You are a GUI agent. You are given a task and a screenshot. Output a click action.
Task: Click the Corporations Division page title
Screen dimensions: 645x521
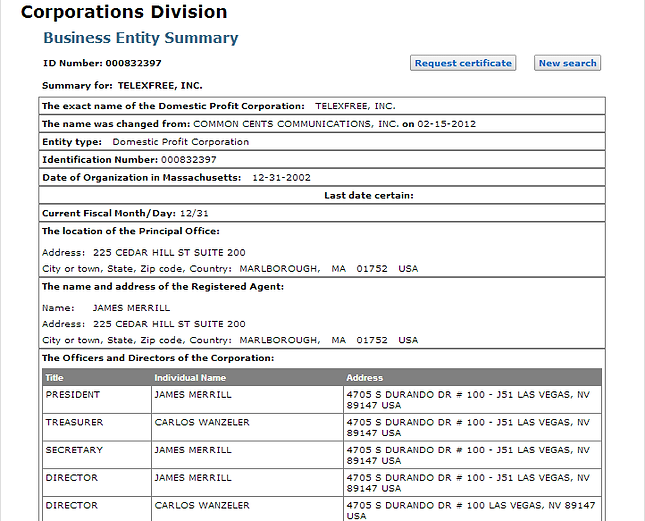pos(124,12)
